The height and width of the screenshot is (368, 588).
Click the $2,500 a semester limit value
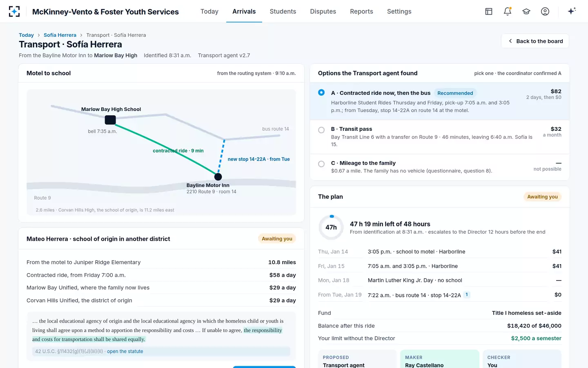point(536,338)
